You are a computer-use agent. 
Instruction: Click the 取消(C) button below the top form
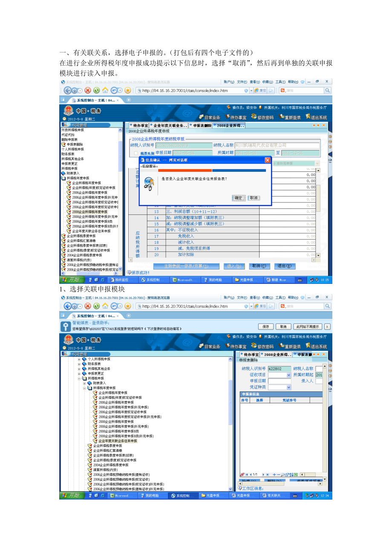click(x=259, y=266)
